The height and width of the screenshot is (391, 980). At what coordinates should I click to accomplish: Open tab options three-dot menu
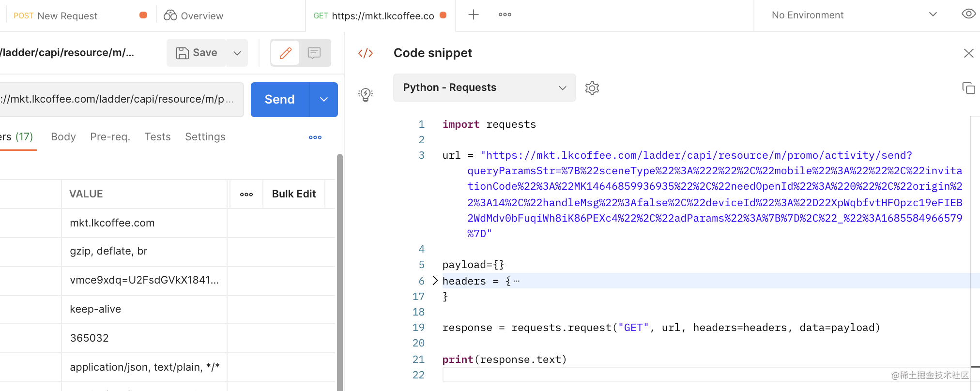pos(505,15)
